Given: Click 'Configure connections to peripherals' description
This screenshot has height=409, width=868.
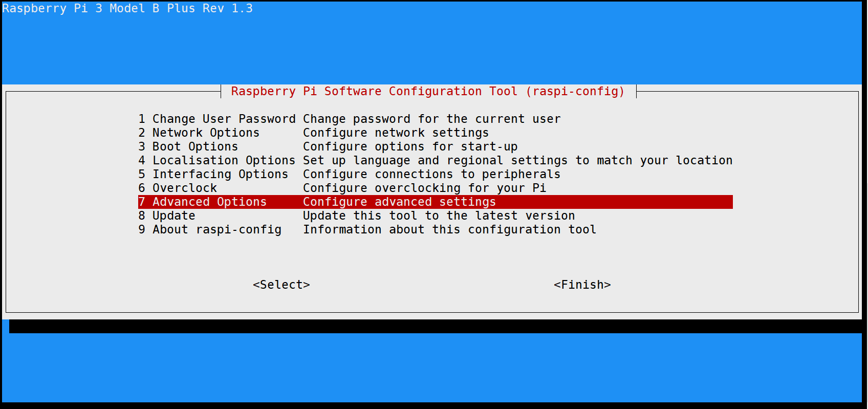Looking at the screenshot, I should (x=431, y=175).
